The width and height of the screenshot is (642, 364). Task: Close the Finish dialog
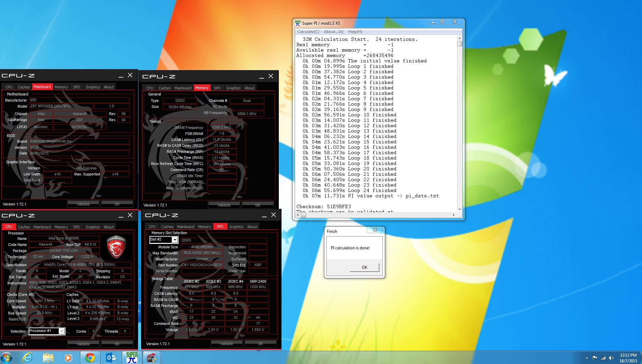point(375,230)
